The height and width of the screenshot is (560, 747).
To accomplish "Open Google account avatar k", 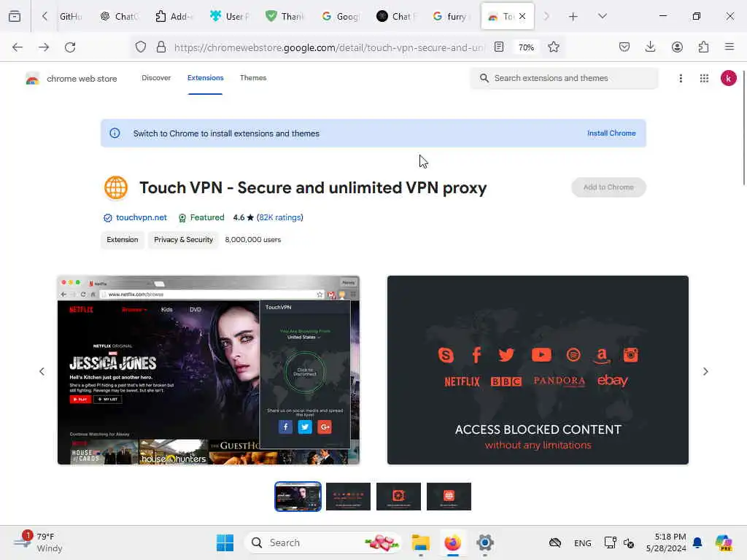I will coord(728,78).
